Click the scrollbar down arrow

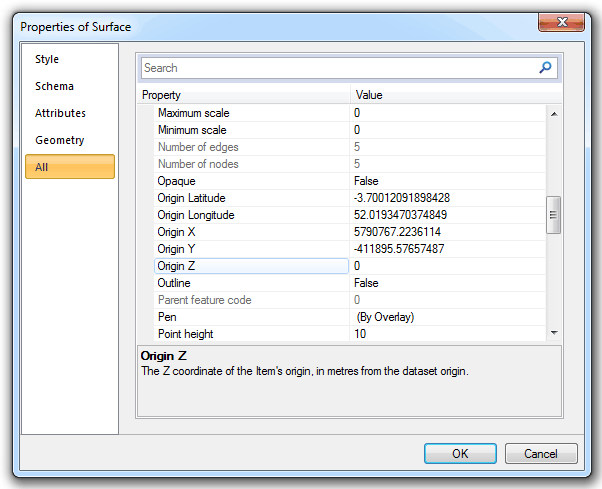pos(554,333)
